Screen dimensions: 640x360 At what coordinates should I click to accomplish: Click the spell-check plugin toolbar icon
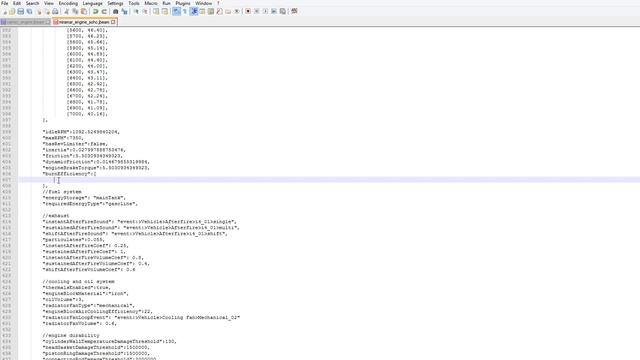pyautogui.click(x=294, y=11)
